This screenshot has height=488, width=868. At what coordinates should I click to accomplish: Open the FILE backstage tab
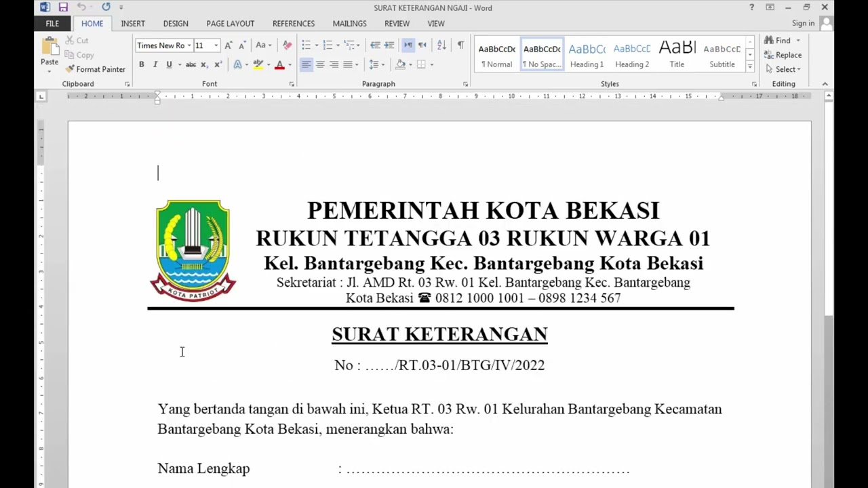52,24
